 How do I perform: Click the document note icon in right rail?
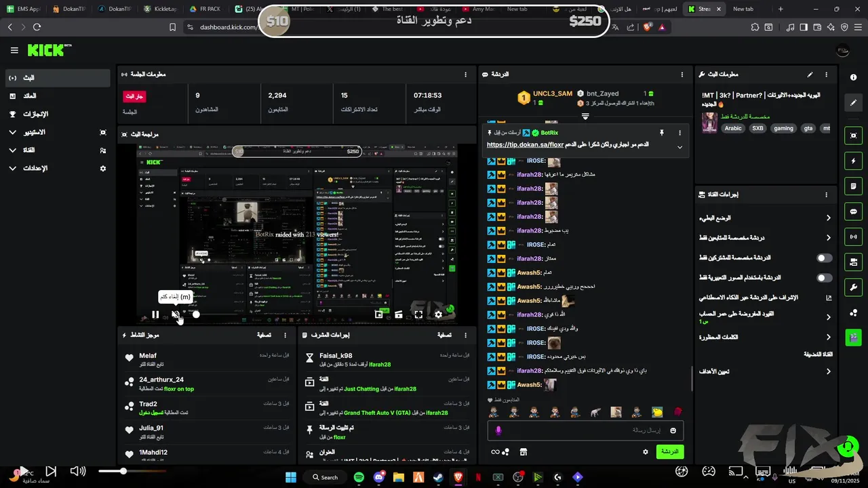point(854,186)
